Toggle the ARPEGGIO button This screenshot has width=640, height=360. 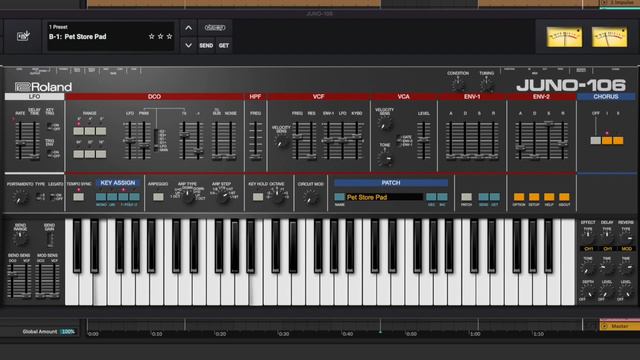coord(158,197)
